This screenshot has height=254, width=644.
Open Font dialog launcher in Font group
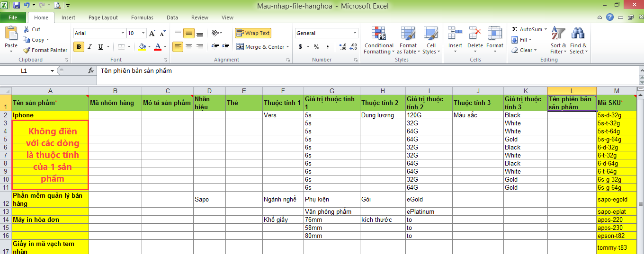[x=165, y=60]
